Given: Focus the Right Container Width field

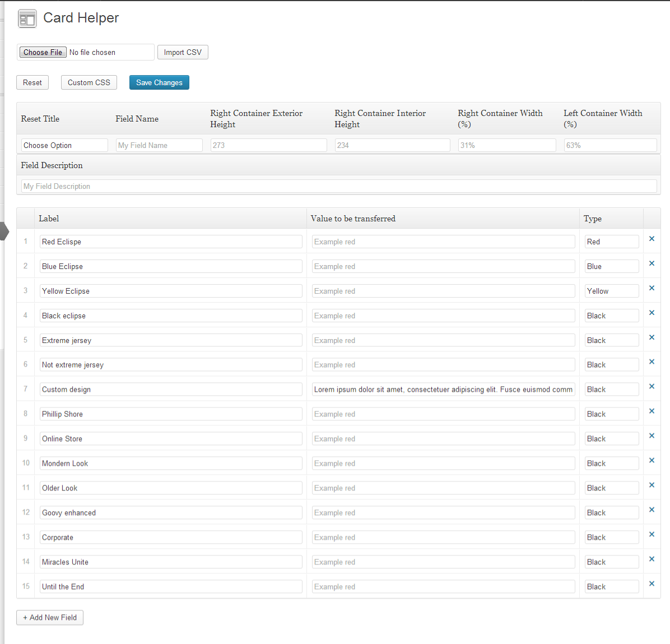Looking at the screenshot, I should [x=507, y=145].
